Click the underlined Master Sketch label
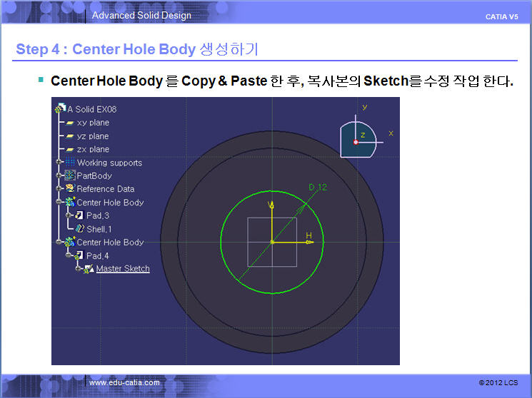 [x=123, y=269]
